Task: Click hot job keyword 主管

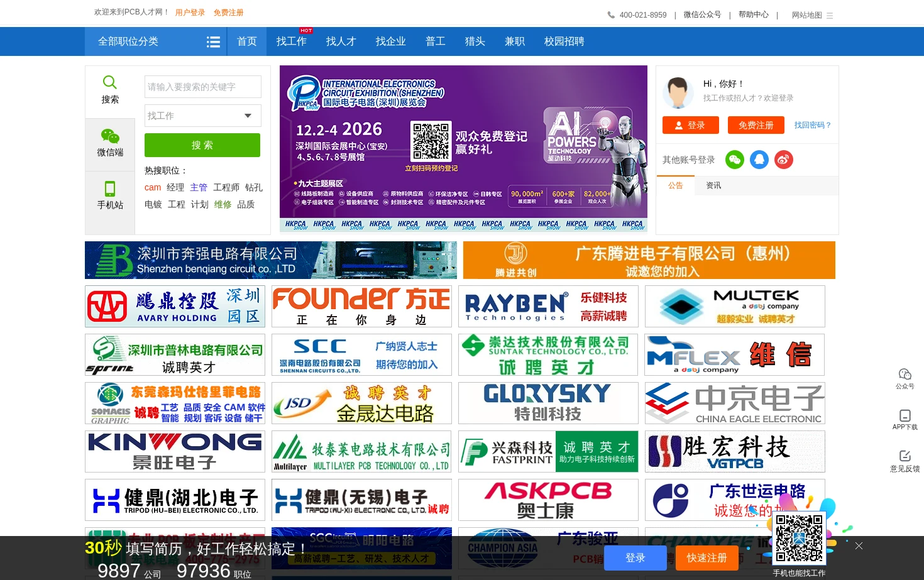Action: [x=199, y=187]
